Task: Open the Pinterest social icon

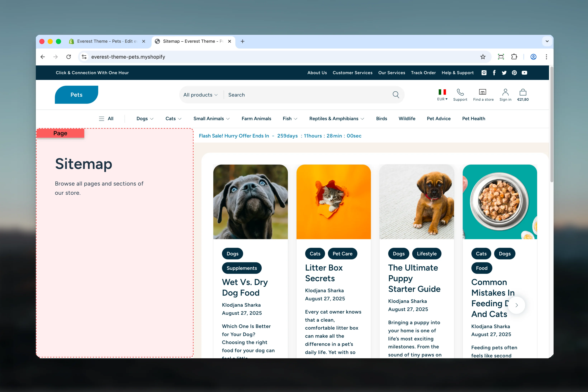Action: pos(514,73)
